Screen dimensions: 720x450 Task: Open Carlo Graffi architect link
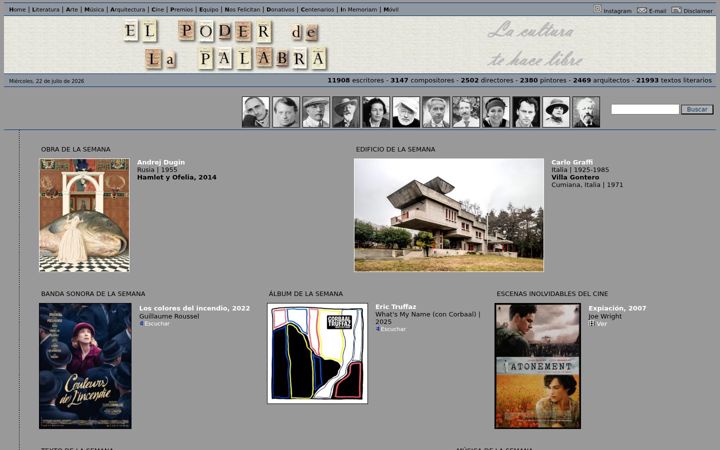pos(572,162)
